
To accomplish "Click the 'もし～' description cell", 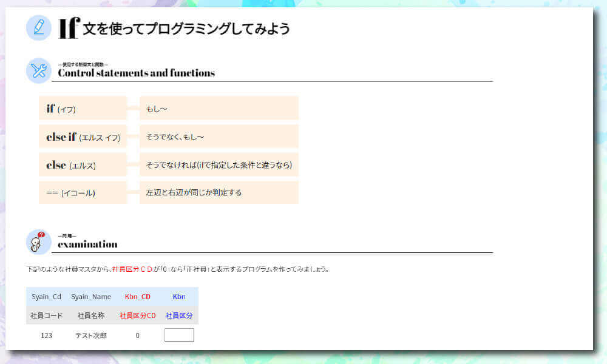I will pos(219,108).
